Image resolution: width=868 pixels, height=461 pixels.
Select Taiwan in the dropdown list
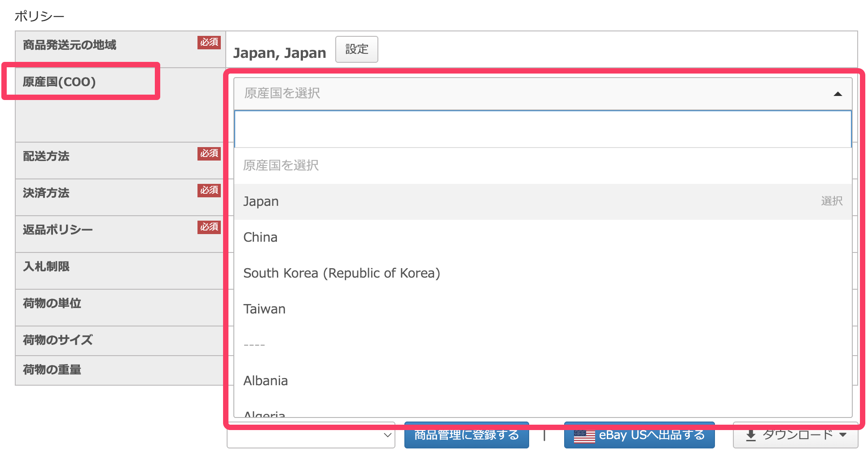click(264, 309)
